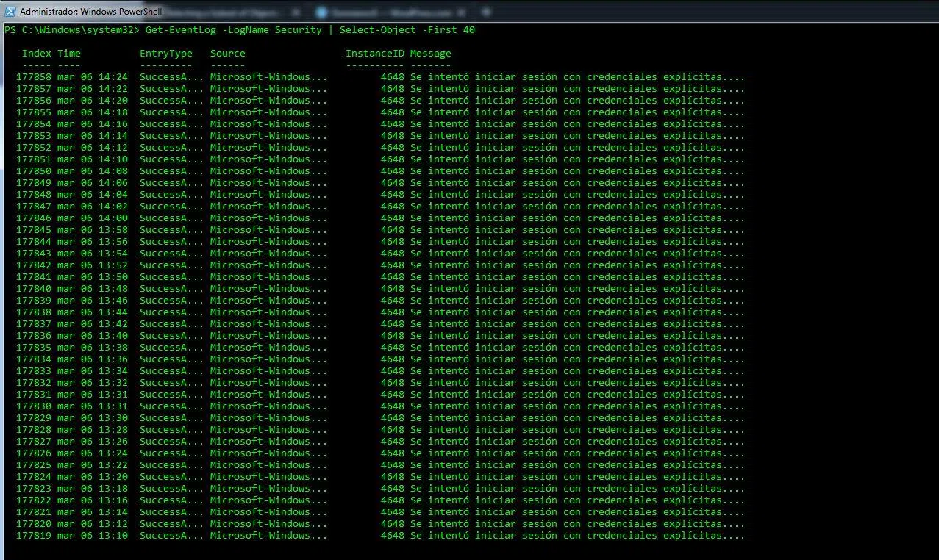This screenshot has height=560, width=939.
Task: Click the event index 177840
Action: (34, 289)
